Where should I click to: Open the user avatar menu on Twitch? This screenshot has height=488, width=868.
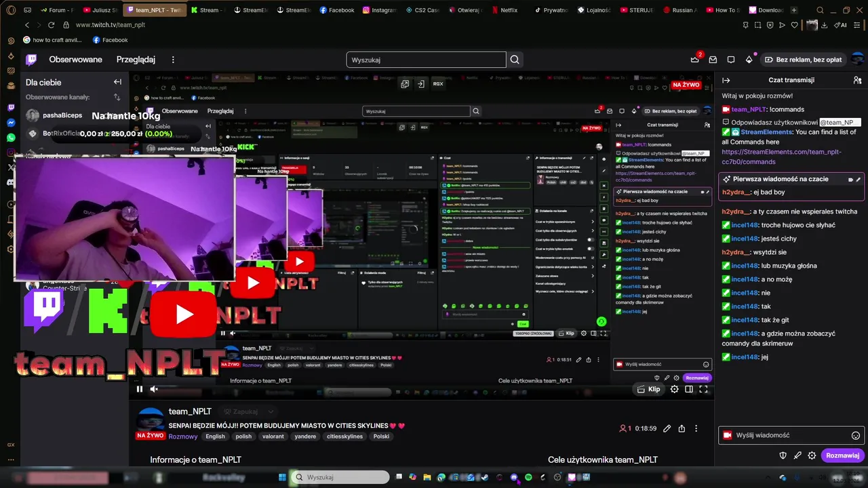tap(857, 60)
